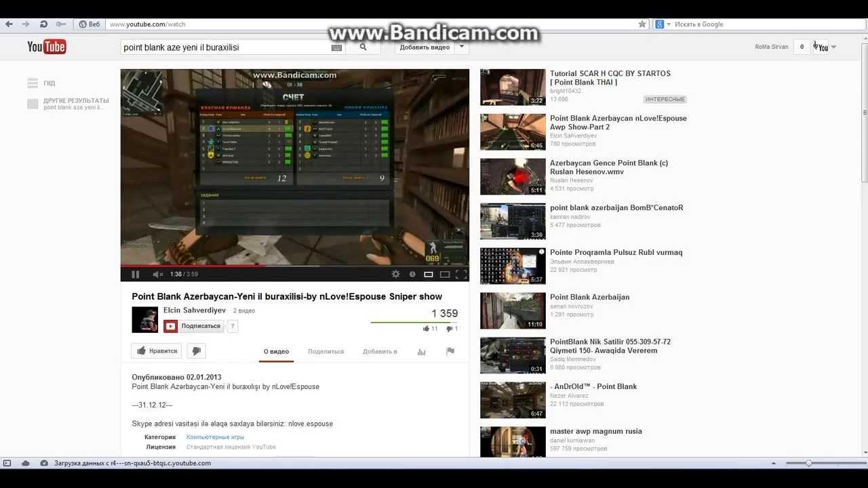Image resolution: width=868 pixels, height=488 pixels.
Task: Adjust the zoom slider in the status bar
Action: point(808,464)
